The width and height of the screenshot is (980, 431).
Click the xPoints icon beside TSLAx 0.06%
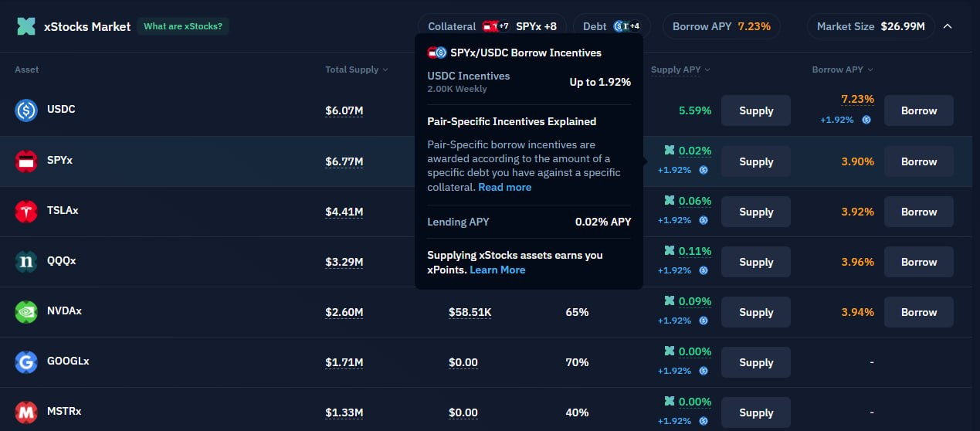(670, 201)
